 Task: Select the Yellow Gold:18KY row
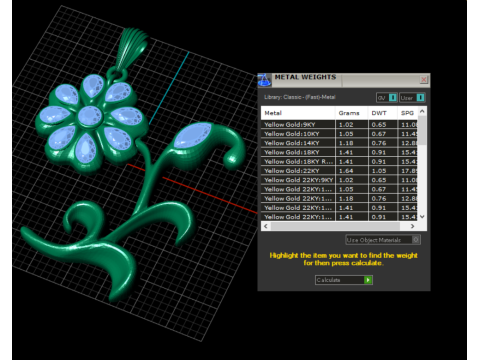click(x=339, y=152)
